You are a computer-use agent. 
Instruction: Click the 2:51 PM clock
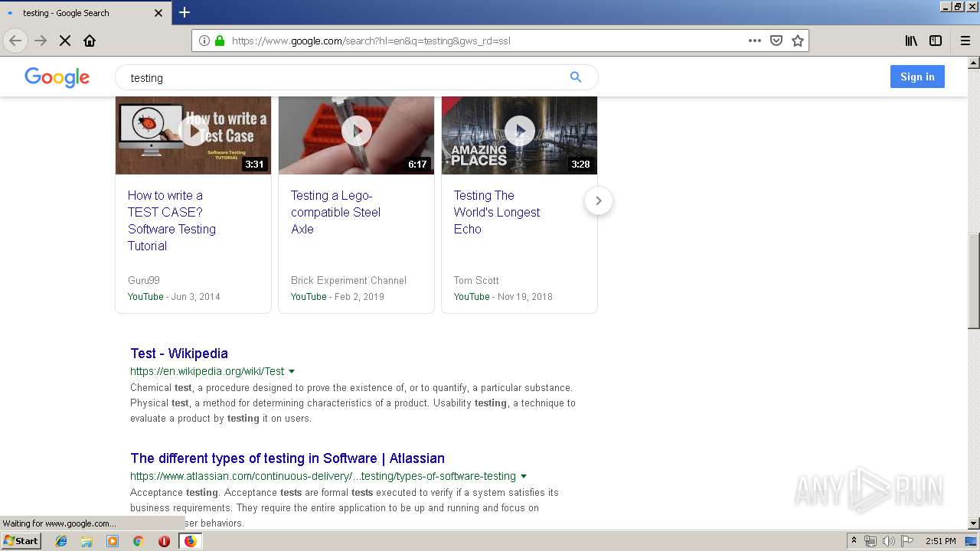pos(941,541)
